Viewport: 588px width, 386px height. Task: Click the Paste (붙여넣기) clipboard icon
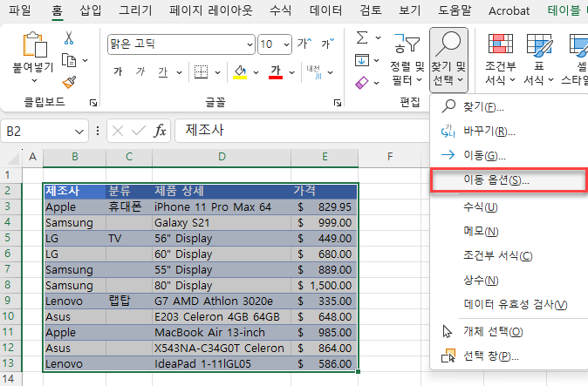35,45
